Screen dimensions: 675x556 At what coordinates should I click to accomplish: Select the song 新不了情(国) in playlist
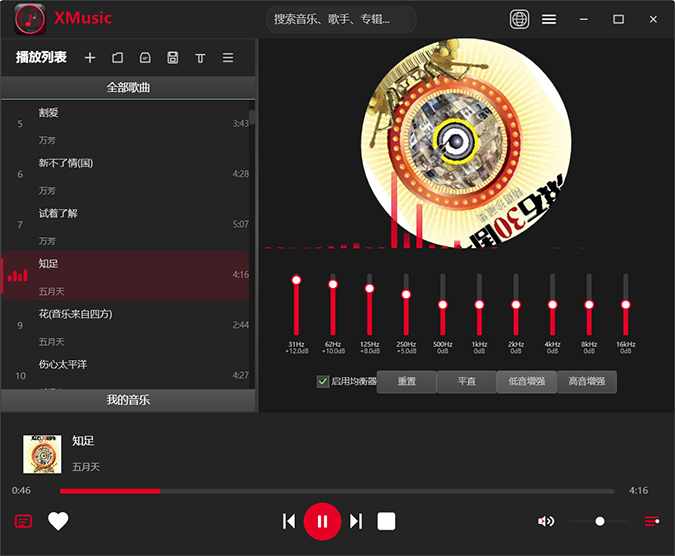point(128,175)
